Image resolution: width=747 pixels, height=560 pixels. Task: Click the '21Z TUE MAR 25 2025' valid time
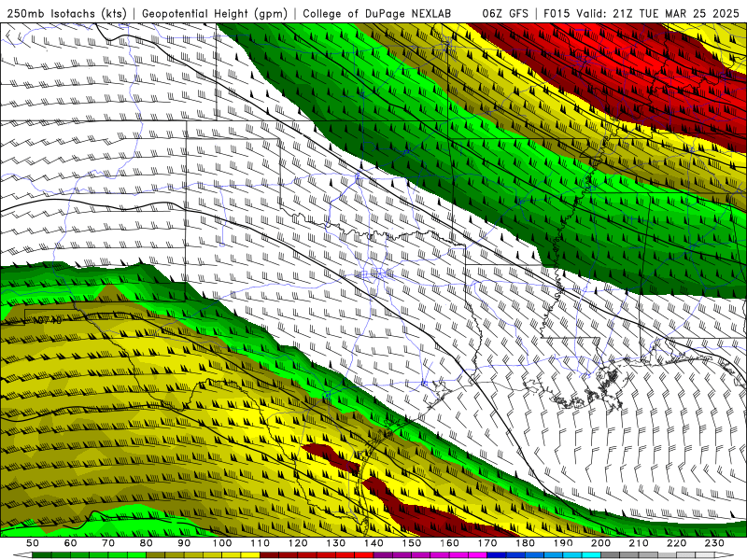point(676,13)
